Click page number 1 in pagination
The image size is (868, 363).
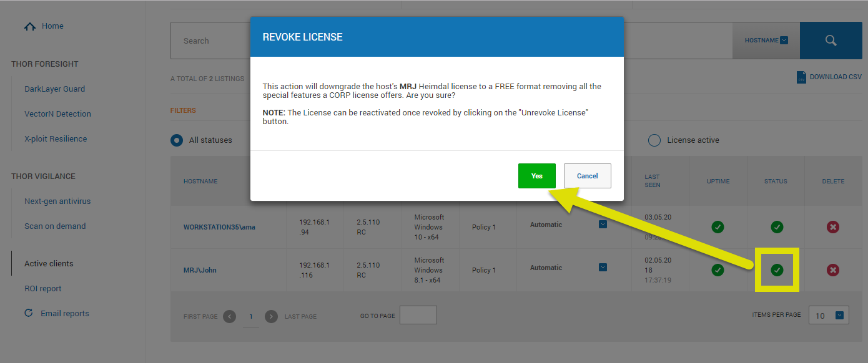[x=251, y=316]
